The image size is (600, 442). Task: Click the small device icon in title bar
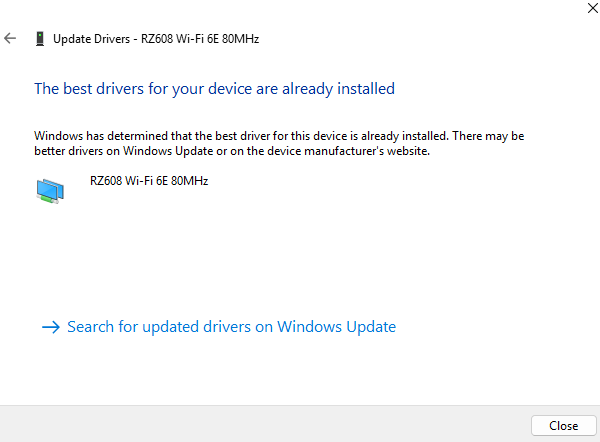coord(39,38)
